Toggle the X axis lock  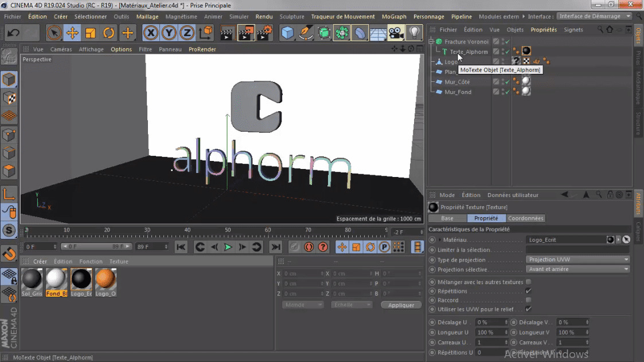(x=151, y=33)
